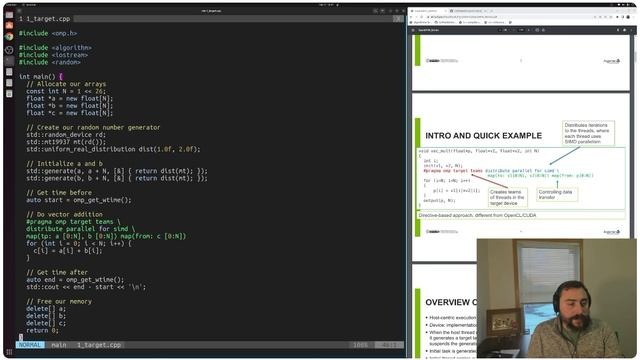Open OBS Studio from the dock
This screenshot has width=640, height=360.
(x=9, y=50)
